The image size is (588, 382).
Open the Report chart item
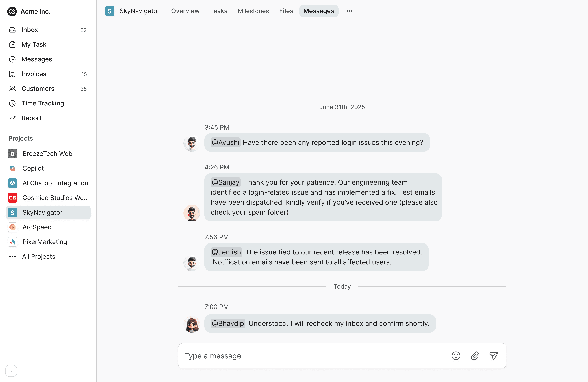pos(31,118)
